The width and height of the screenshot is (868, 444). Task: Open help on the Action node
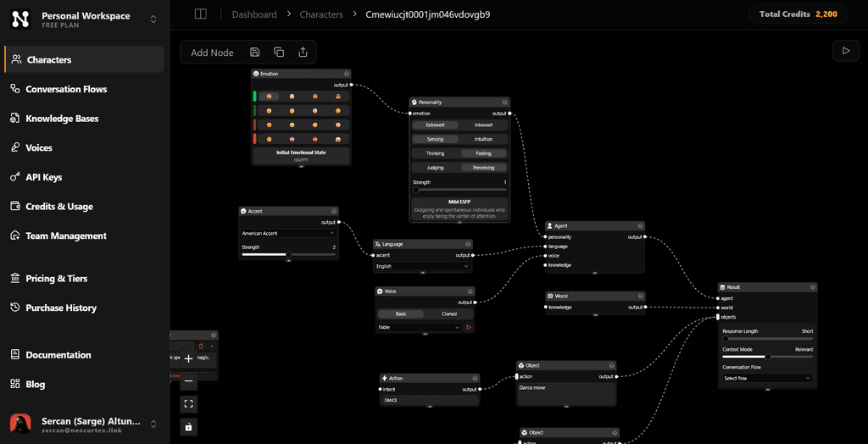[475, 378]
